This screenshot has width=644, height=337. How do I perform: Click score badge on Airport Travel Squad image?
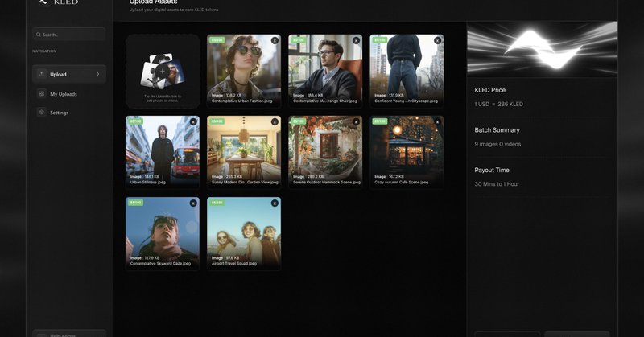[x=217, y=203]
